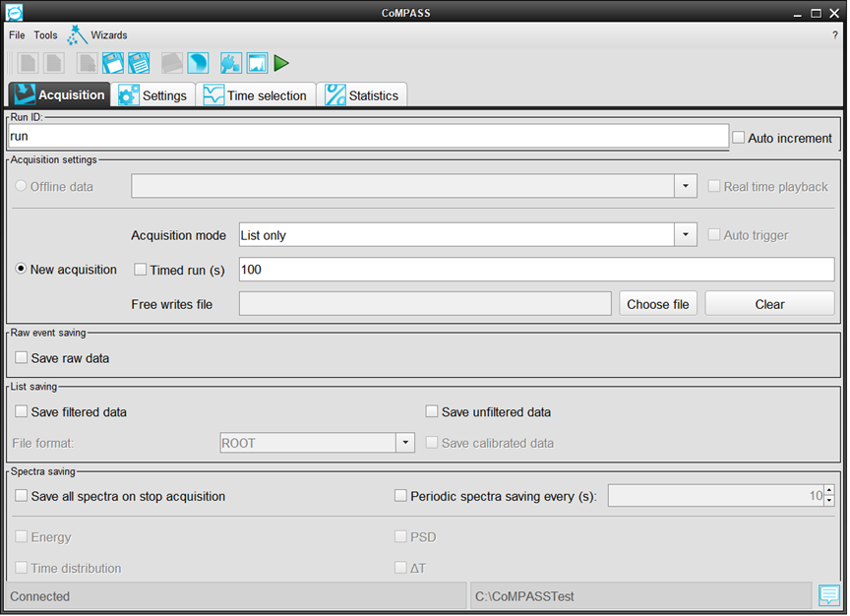This screenshot has height=616, width=850.
Task: Click the first gray document toolbar icon
Action: coord(28,63)
